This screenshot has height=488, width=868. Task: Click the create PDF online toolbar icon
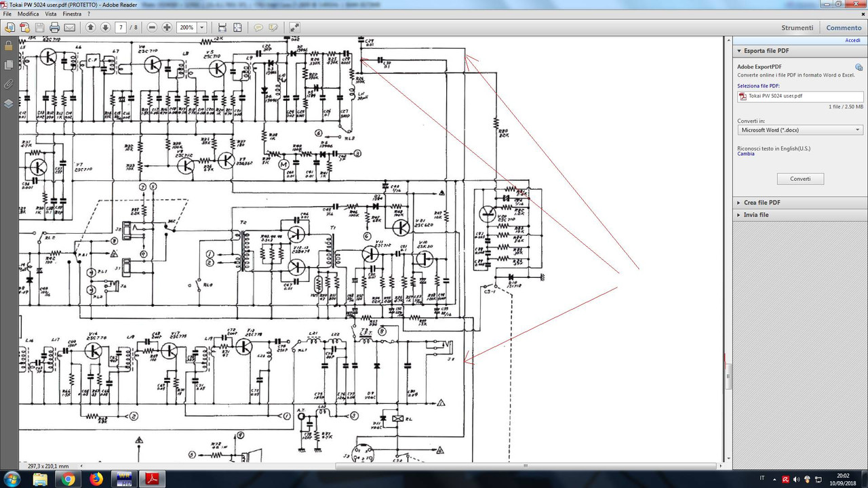tap(9, 28)
